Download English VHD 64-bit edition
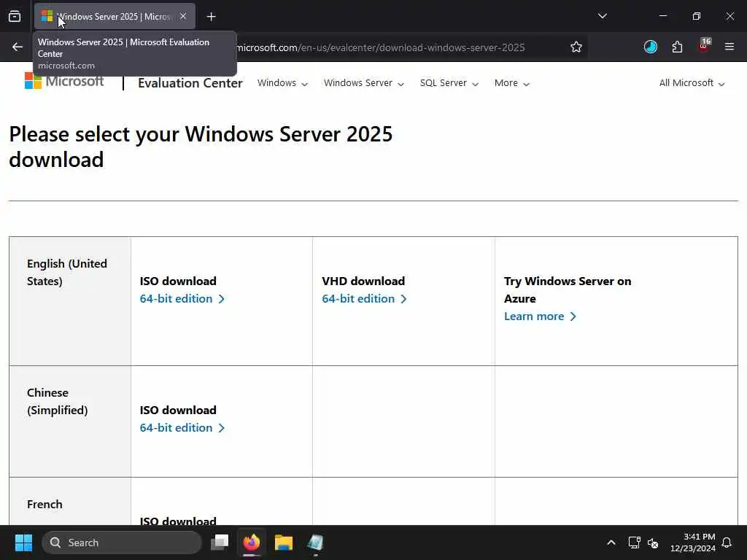Image resolution: width=747 pixels, height=560 pixels. click(364, 298)
